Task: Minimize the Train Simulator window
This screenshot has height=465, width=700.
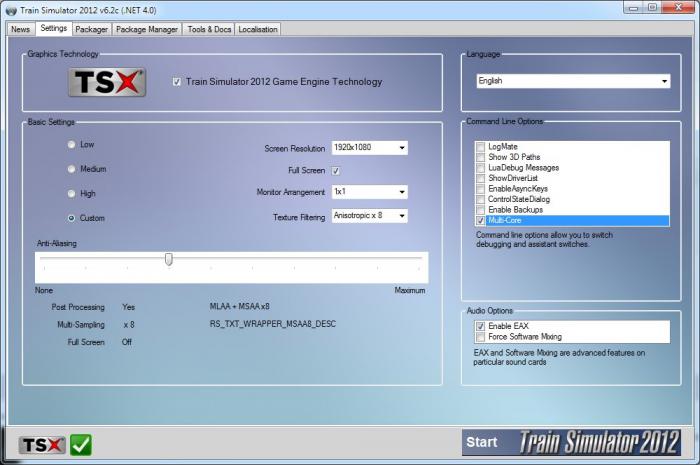Action: (633, 8)
